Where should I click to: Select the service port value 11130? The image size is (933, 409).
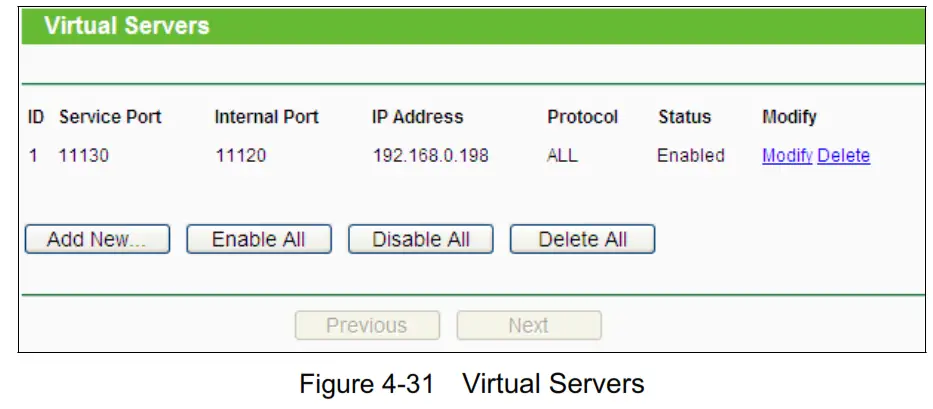click(81, 156)
